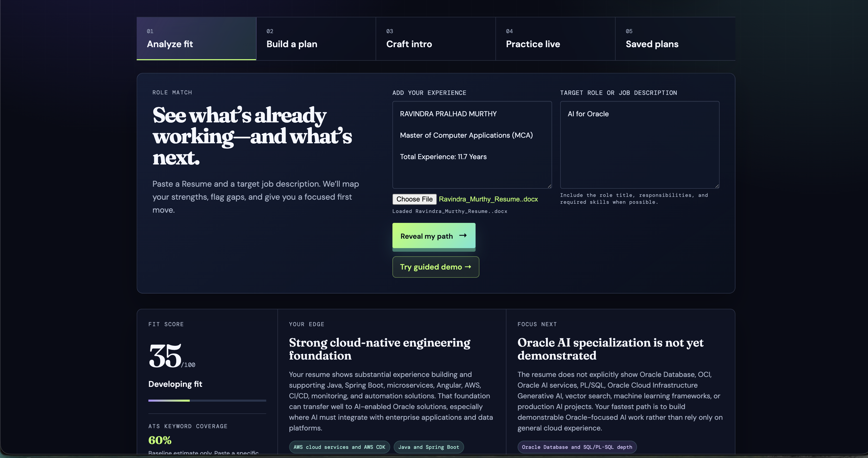Grab the experience text area resize handle
868x458 pixels.
(x=549, y=186)
